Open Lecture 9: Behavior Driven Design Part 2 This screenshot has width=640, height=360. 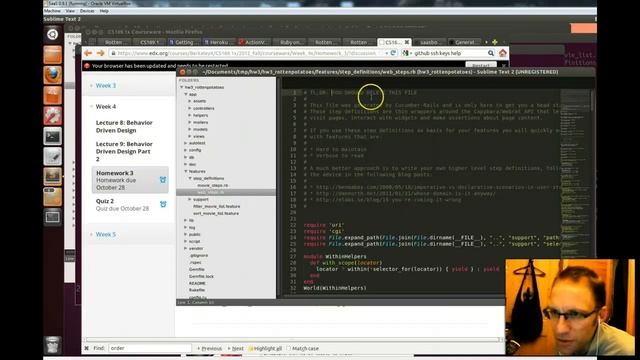point(124,151)
